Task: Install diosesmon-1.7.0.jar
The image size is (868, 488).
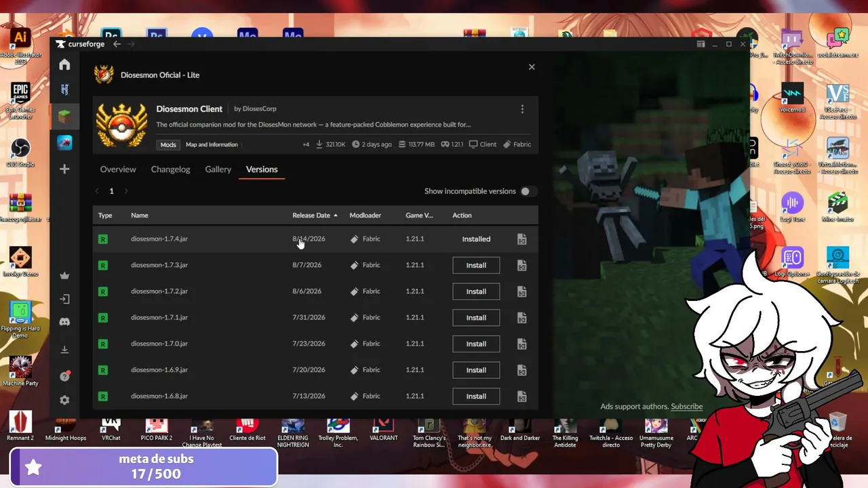Action: pos(476,344)
